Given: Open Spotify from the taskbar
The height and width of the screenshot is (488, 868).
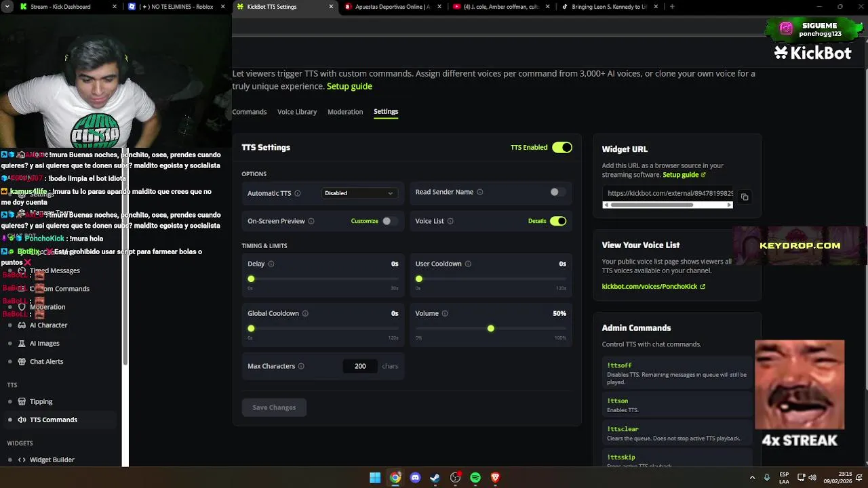Looking at the screenshot, I should point(475,478).
